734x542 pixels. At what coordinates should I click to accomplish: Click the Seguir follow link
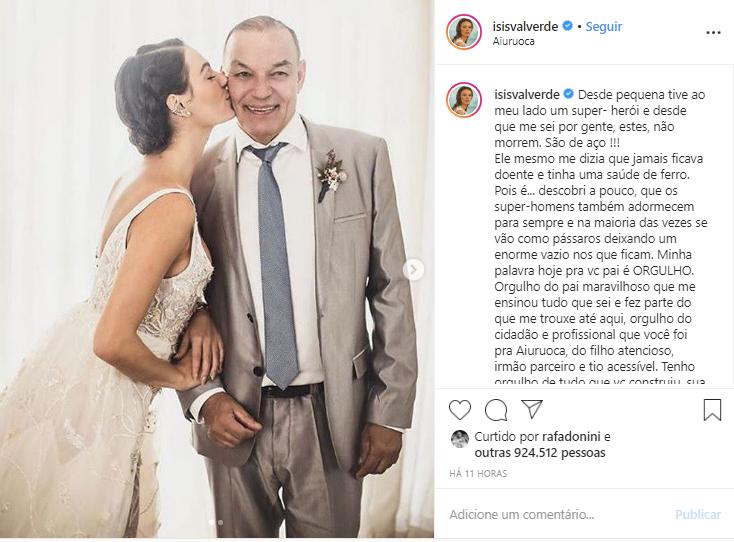point(603,27)
